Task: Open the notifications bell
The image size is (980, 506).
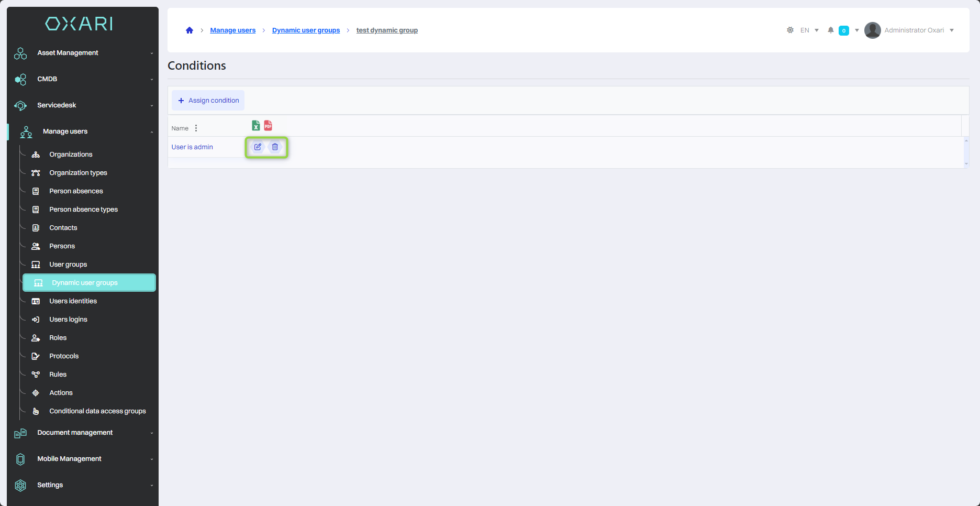Action: 830,30
